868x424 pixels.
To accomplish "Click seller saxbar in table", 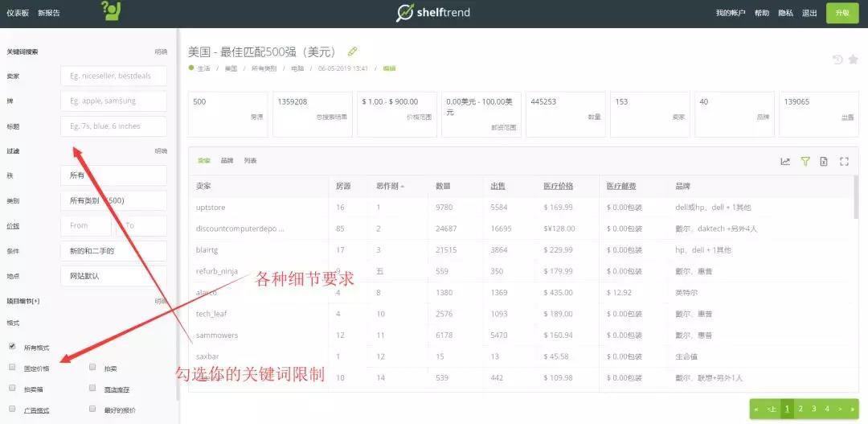I will pos(207,356).
